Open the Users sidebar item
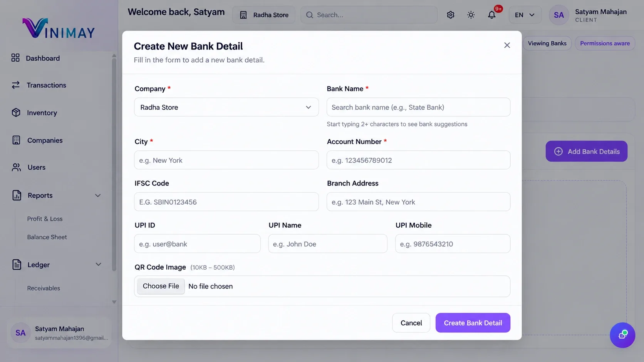Viewport: 644px width, 362px height. pos(37,167)
